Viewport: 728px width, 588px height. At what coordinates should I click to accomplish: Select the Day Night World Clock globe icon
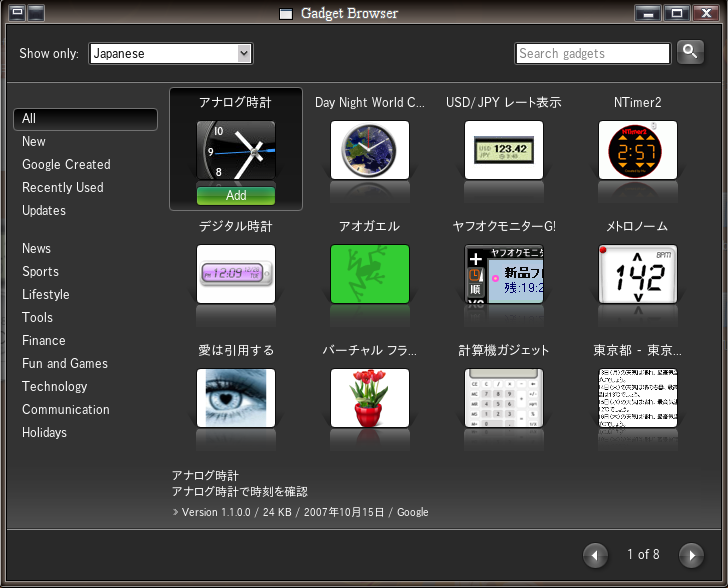click(x=370, y=150)
